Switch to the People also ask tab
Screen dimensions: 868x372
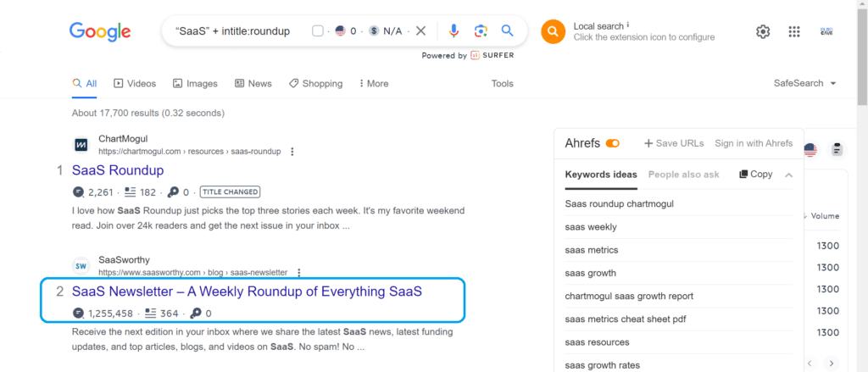coord(684,175)
